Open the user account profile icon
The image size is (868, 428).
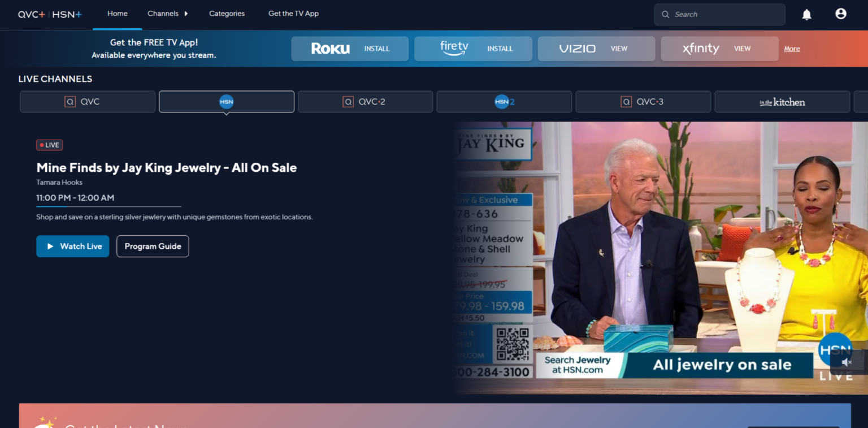[x=841, y=14]
